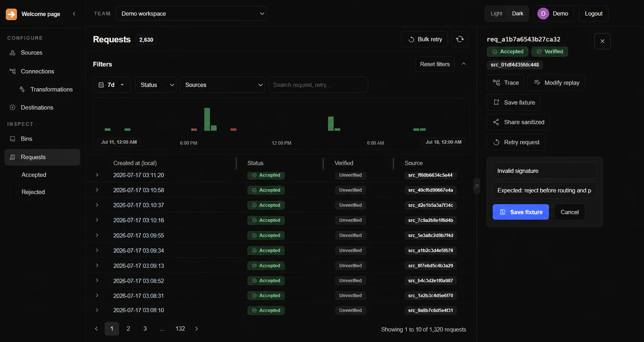The width and height of the screenshot is (644, 342).
Task: Go to next page arrow
Action: 196,329
